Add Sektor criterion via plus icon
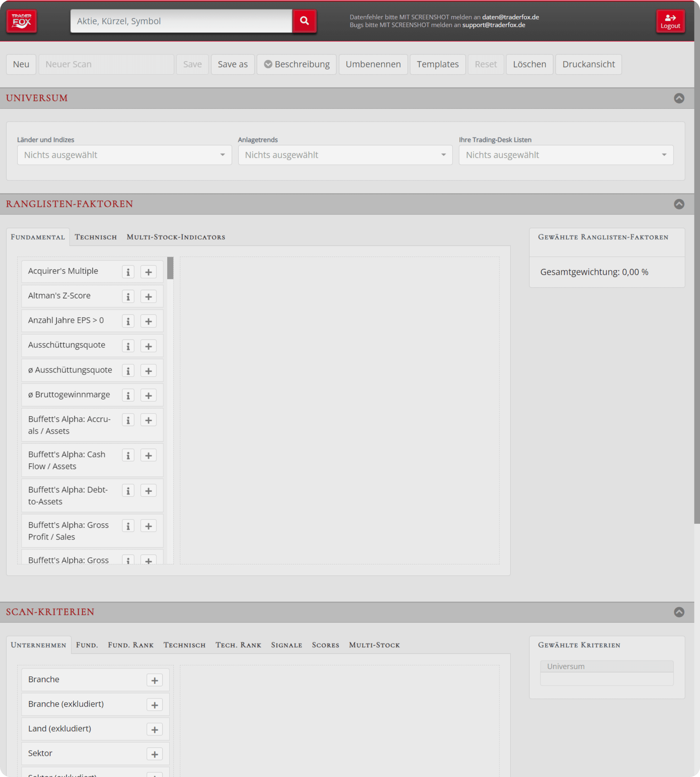700x777 pixels. coord(155,754)
